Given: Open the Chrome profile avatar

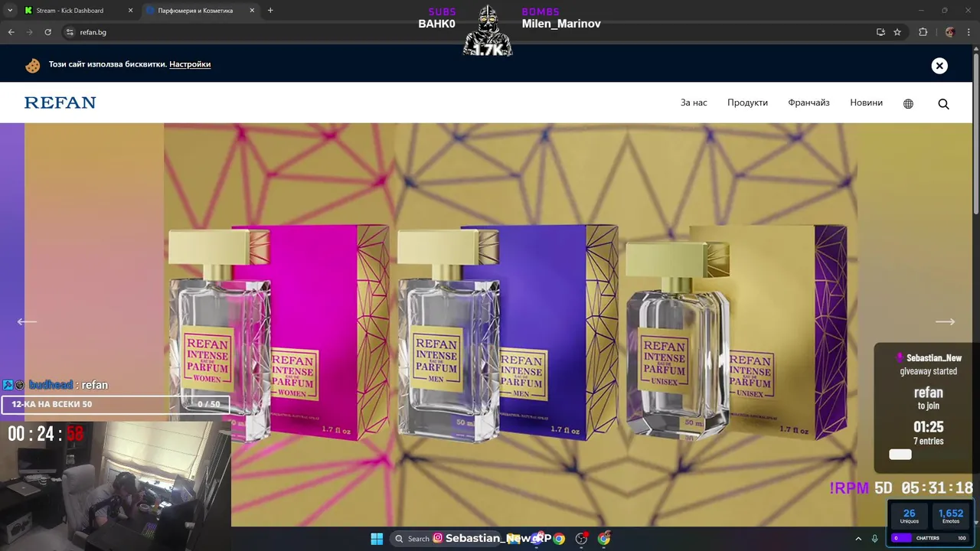Looking at the screenshot, I should [950, 32].
